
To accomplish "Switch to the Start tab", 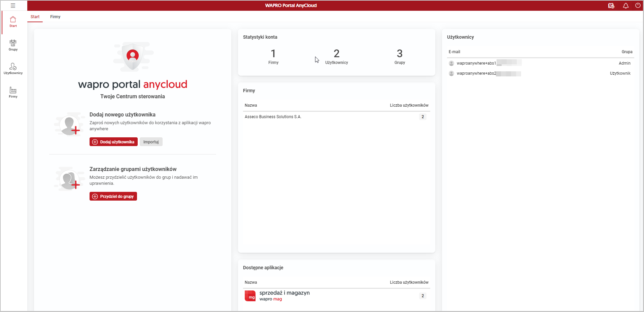I will tap(35, 17).
